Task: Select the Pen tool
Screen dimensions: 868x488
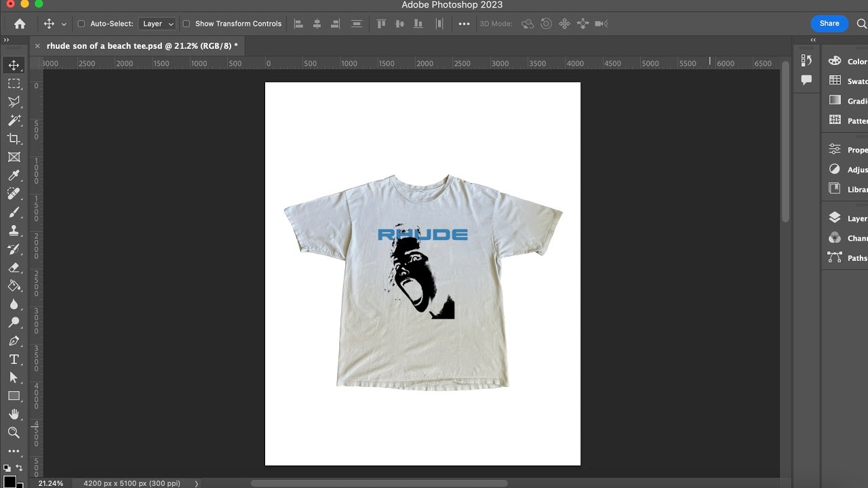Action: [x=14, y=340]
